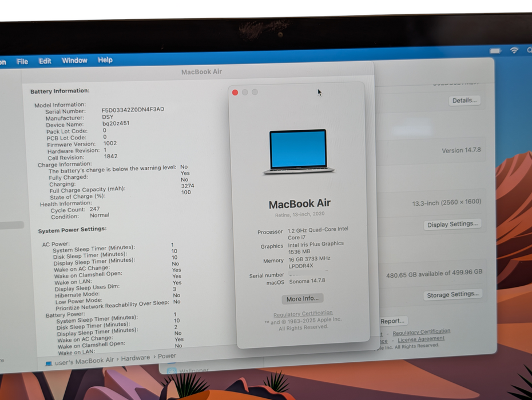Screen dimensions: 532x400
Task: Click Hardware in the path bar
Action: (x=136, y=358)
